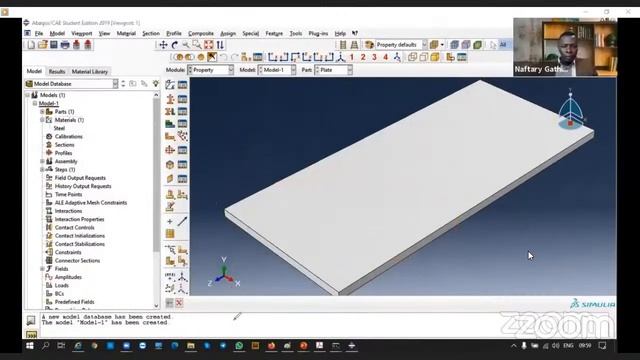
Task: Select the Magnify View tool
Action: click(x=186, y=45)
